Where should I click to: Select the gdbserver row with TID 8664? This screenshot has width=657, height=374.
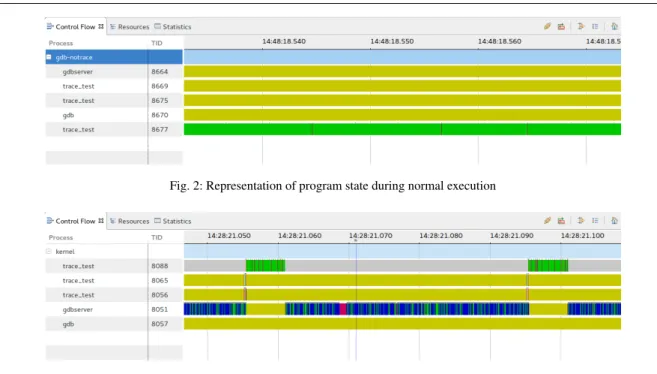point(114,72)
